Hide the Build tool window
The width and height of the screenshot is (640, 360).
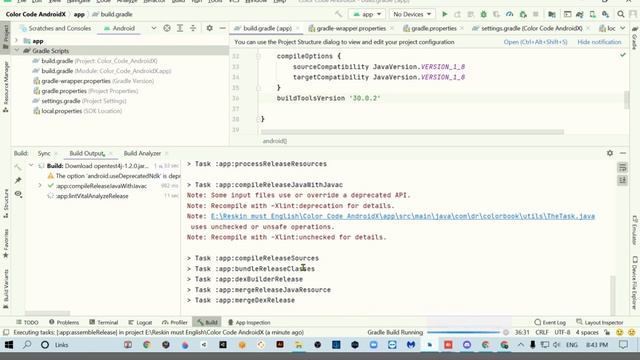click(623, 153)
